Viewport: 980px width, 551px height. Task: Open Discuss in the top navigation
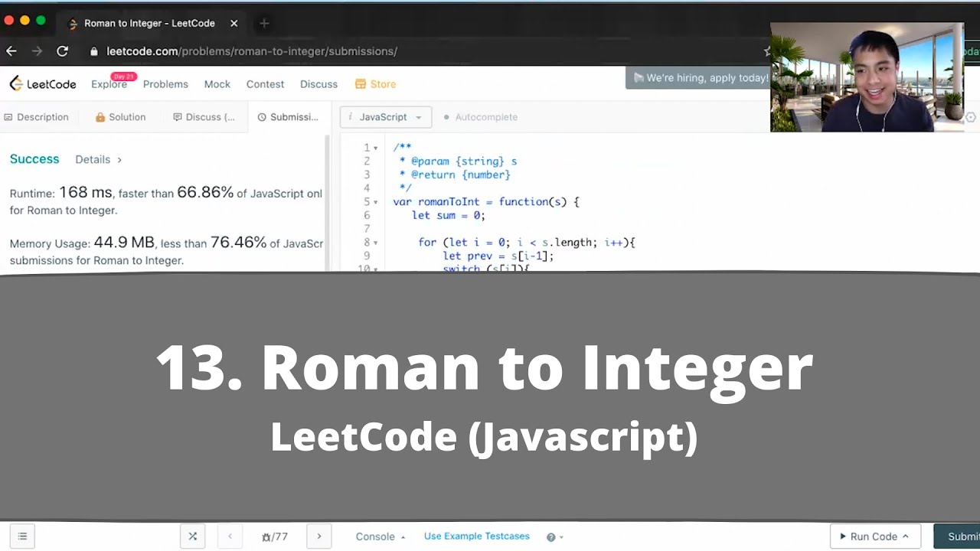(x=318, y=84)
